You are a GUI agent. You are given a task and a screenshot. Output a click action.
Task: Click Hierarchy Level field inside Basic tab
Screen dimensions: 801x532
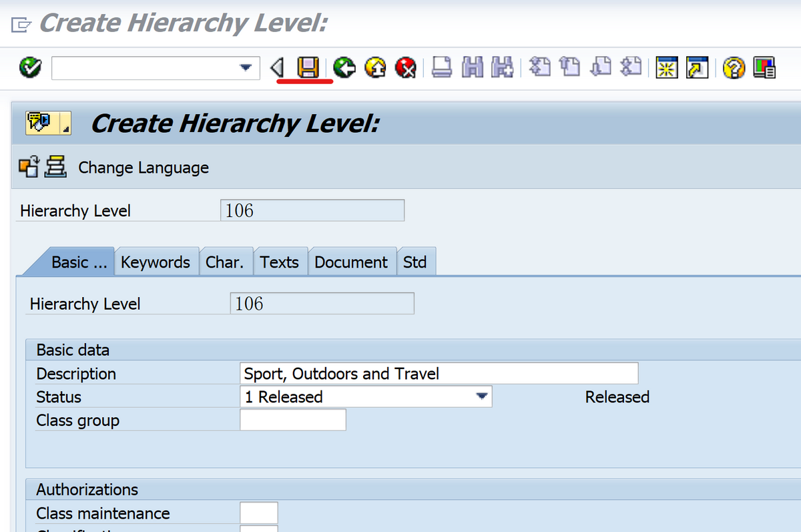pos(322,304)
